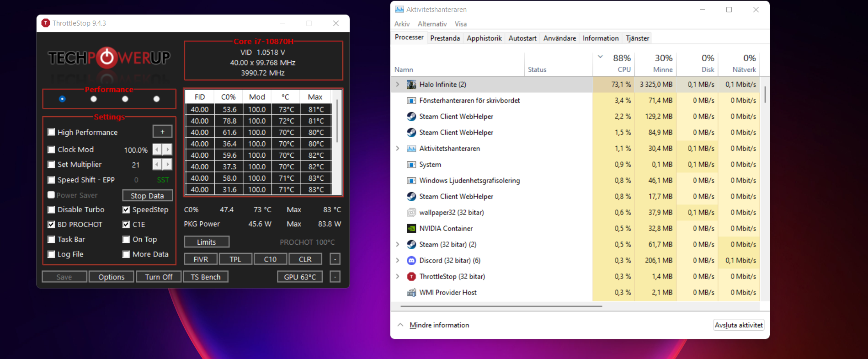Image resolution: width=868 pixels, height=359 pixels.
Task: Expand the Aktivitetshanteraren process group
Action: coord(398,149)
